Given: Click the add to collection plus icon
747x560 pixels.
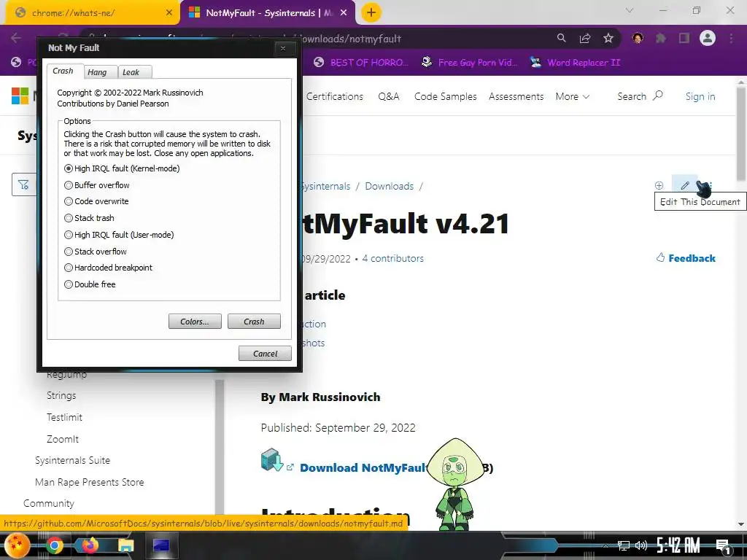Looking at the screenshot, I should pos(659,185).
